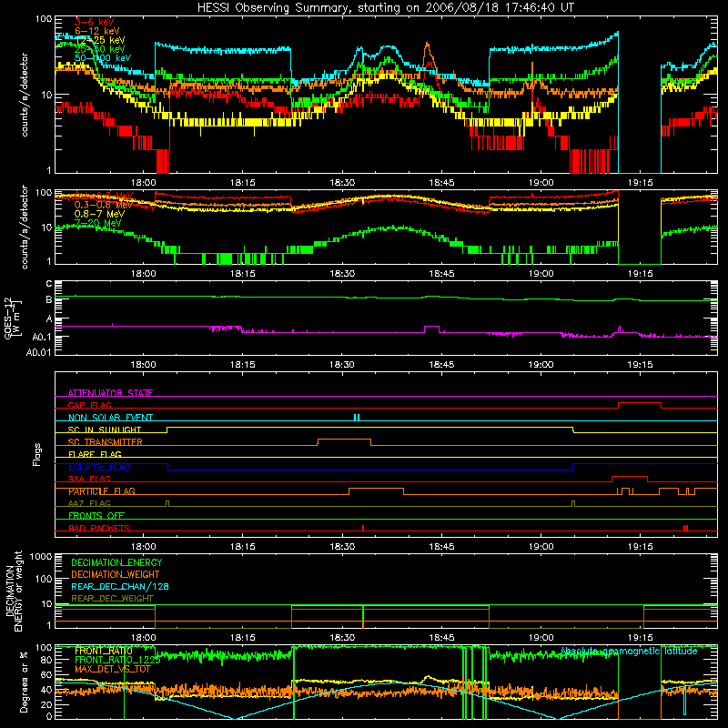Click the 25-50 keV legend entry
Viewport: 728px width, 728px height.
point(100,49)
